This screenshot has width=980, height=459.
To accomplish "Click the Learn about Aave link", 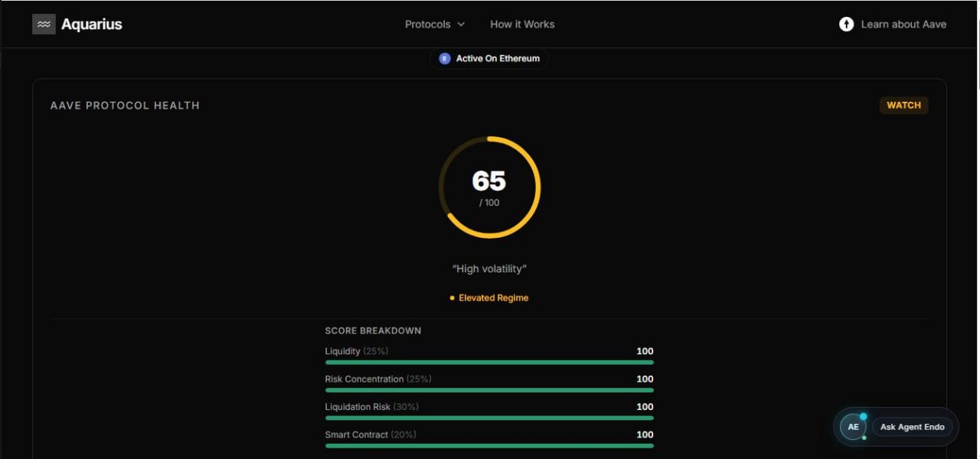I will pos(903,24).
